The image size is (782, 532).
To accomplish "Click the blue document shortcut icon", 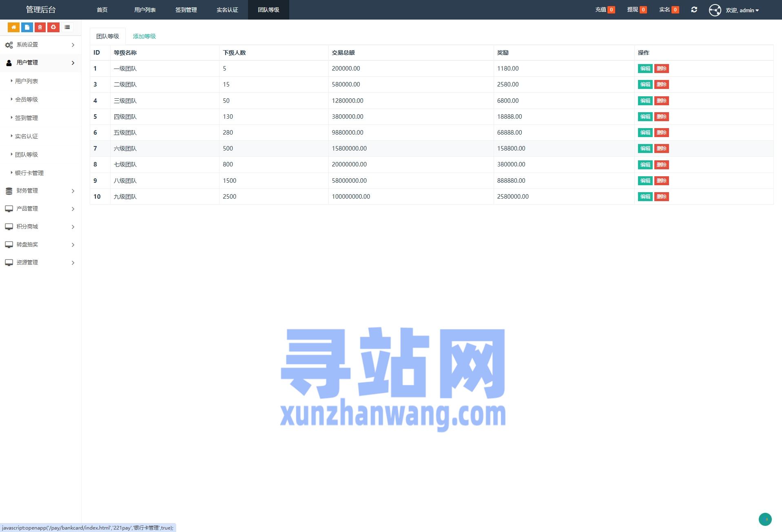I will coord(27,27).
